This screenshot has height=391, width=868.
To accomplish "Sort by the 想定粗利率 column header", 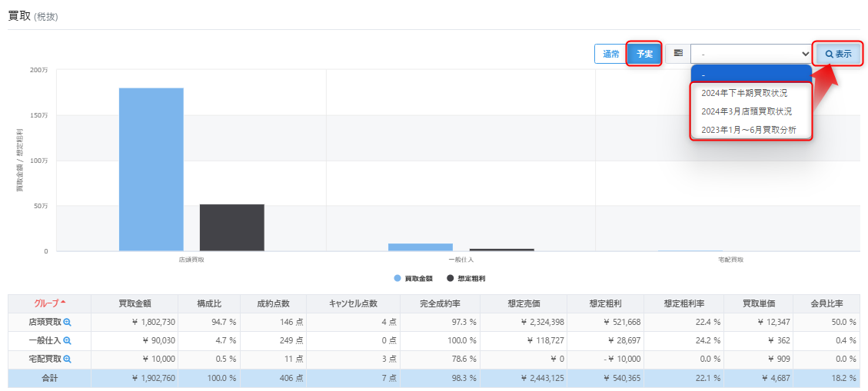I will (683, 303).
